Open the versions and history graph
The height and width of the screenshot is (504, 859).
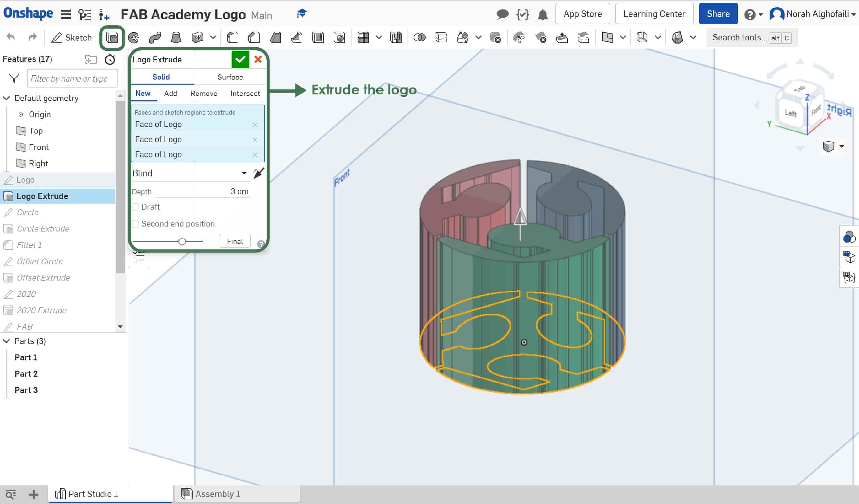[x=84, y=14]
